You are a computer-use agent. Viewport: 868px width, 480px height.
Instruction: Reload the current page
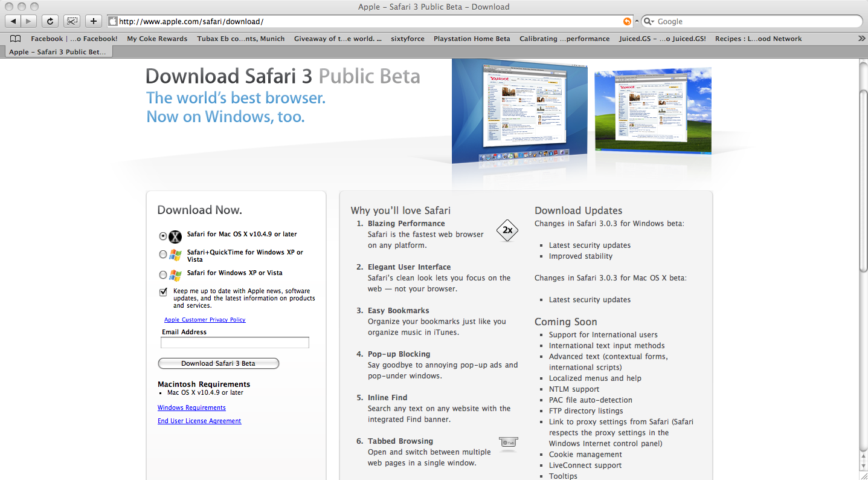[x=50, y=21]
